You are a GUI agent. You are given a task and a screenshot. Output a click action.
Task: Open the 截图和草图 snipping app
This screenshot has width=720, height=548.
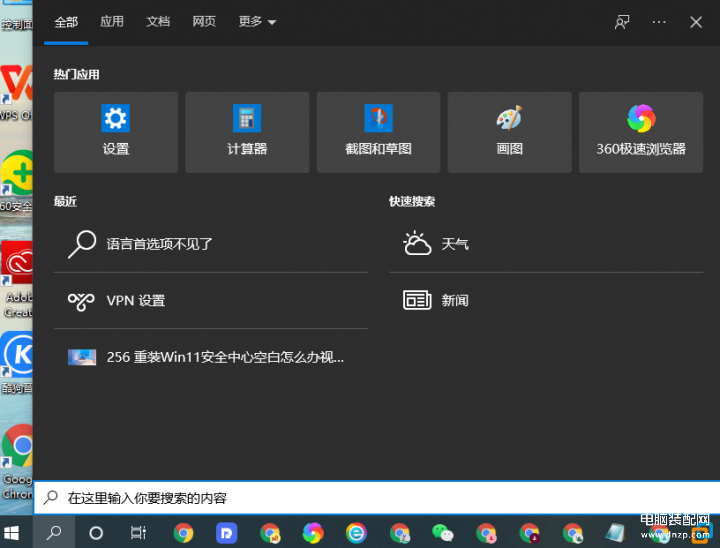point(378,132)
